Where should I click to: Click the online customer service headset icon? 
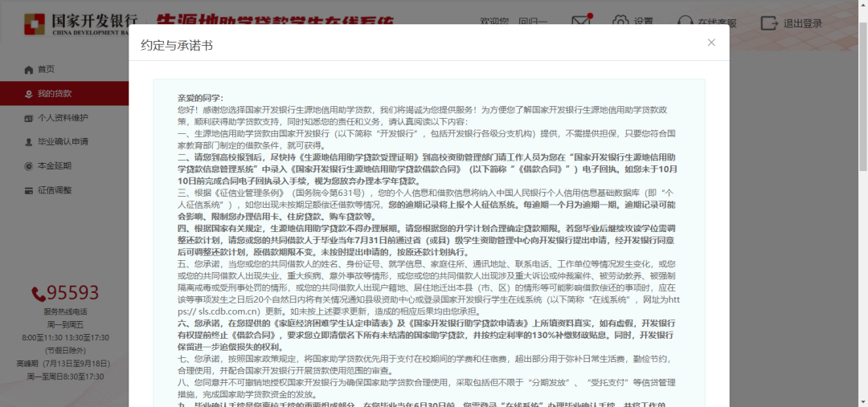tap(686, 22)
